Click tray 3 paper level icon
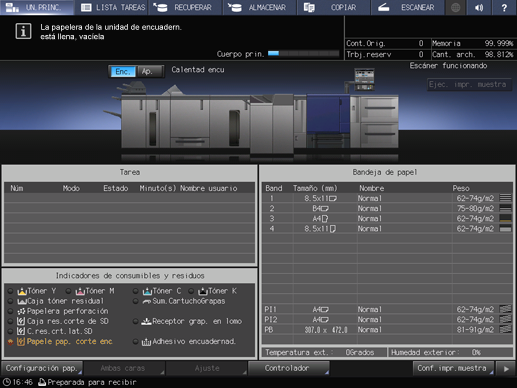The width and height of the screenshot is (517, 388). coord(505,218)
